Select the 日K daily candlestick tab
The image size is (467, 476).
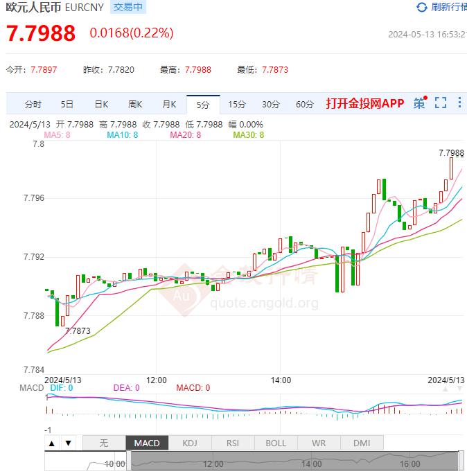click(100, 105)
